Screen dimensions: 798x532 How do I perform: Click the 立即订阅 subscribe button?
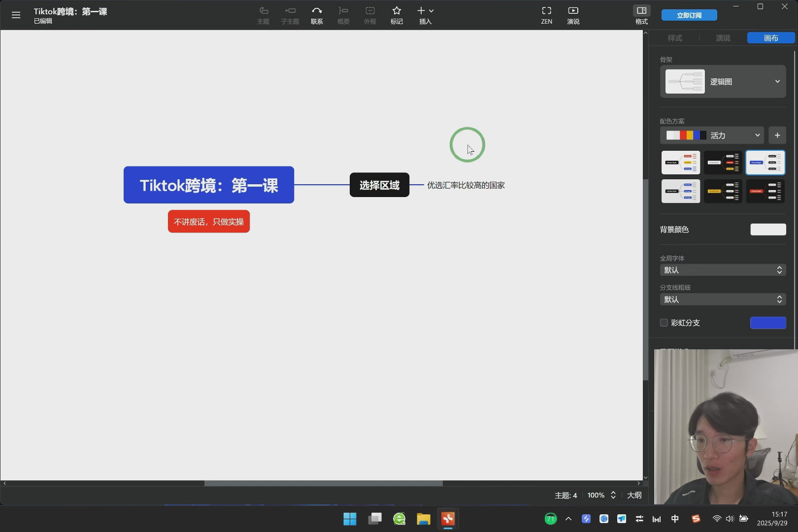(x=689, y=15)
